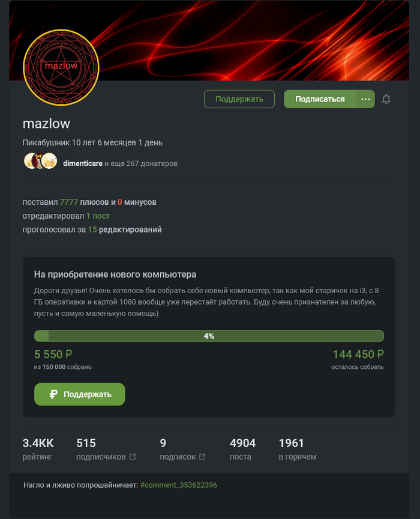Click the outlined Поддержать button near the top

pyautogui.click(x=239, y=99)
